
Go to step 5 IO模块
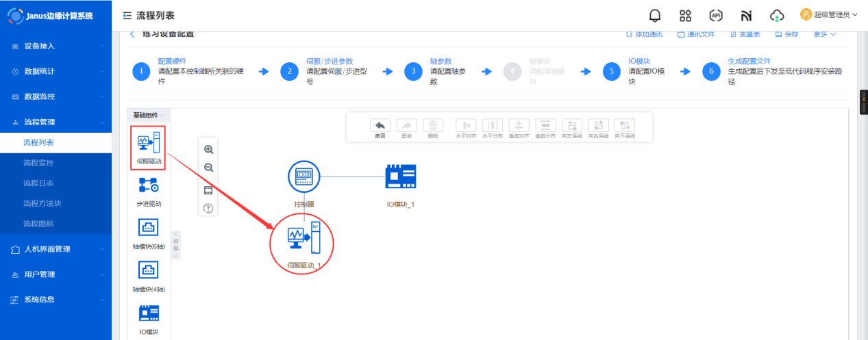(611, 72)
